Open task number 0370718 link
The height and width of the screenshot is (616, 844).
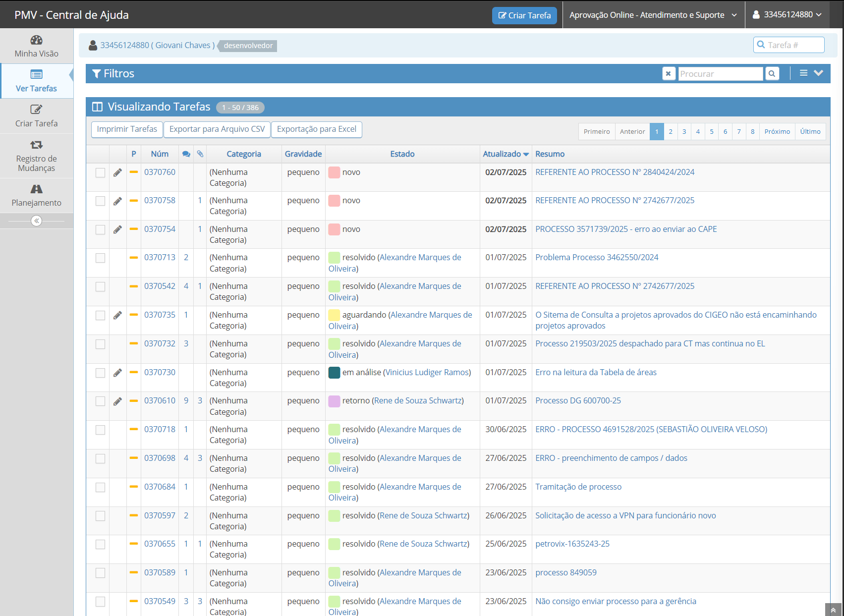tap(160, 430)
